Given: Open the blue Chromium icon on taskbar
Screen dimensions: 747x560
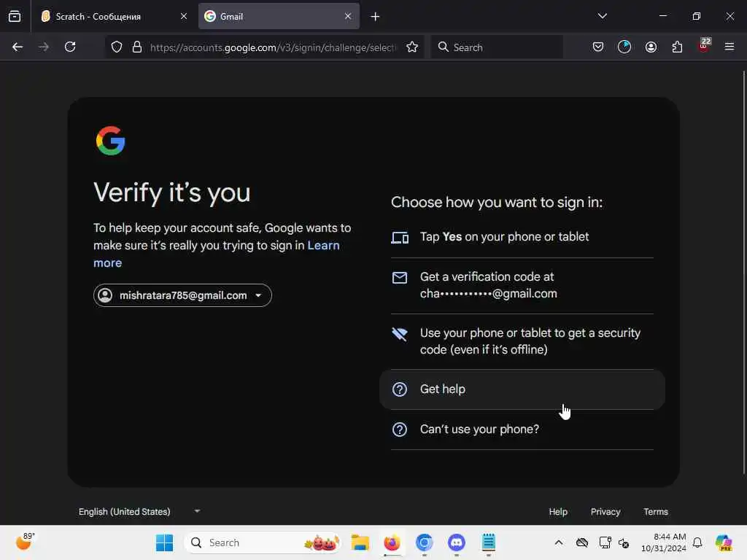Looking at the screenshot, I should pos(424,542).
